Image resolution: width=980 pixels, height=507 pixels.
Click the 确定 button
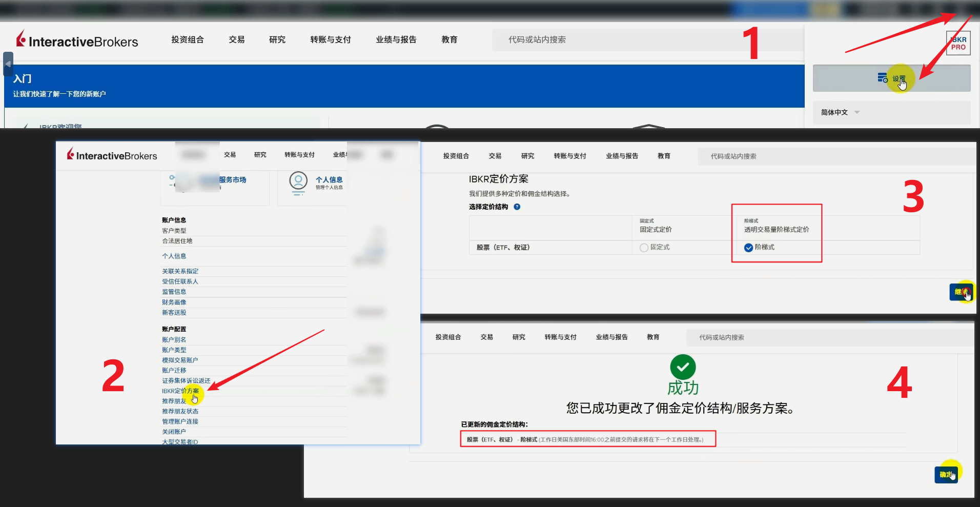click(x=946, y=475)
